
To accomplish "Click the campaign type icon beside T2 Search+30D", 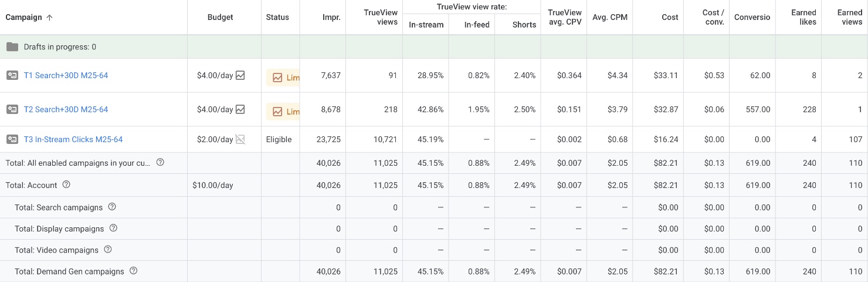I will (x=12, y=109).
